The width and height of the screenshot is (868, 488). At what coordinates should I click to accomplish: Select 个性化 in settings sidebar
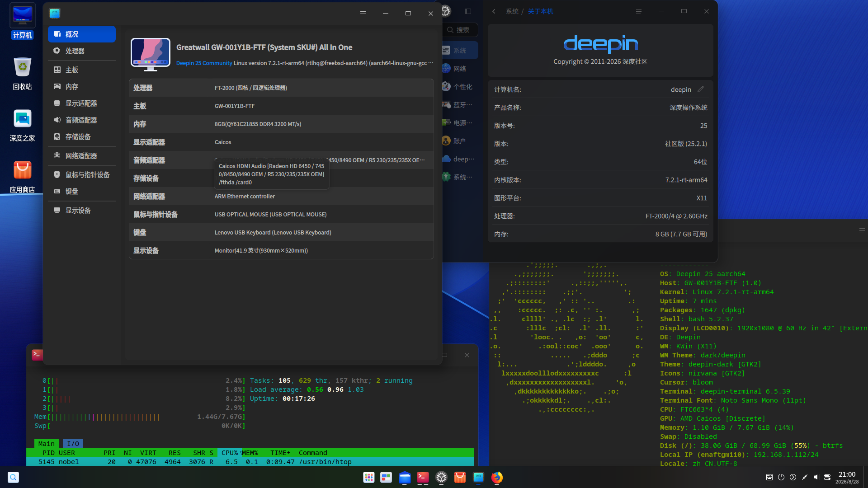(459, 87)
